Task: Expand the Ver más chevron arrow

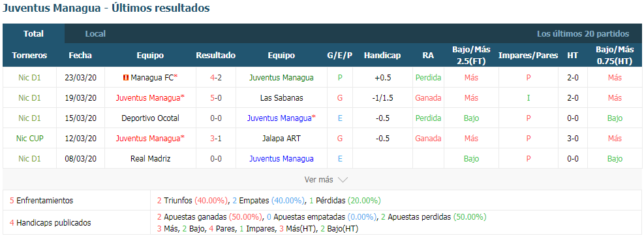Action: [x=343, y=180]
